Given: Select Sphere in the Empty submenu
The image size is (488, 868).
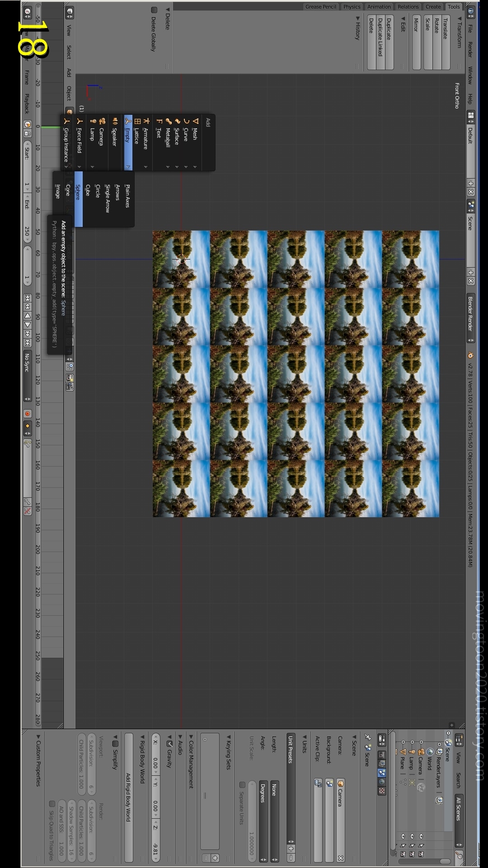Looking at the screenshot, I should coord(78,199).
